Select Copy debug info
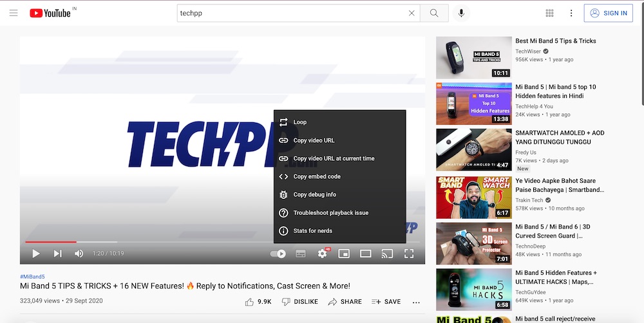The image size is (644, 323). tap(339, 194)
